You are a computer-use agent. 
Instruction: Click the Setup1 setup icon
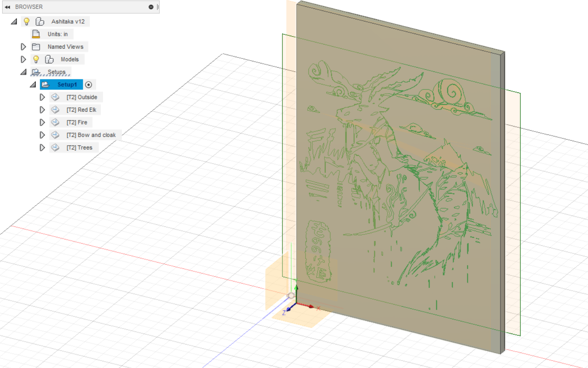point(46,84)
